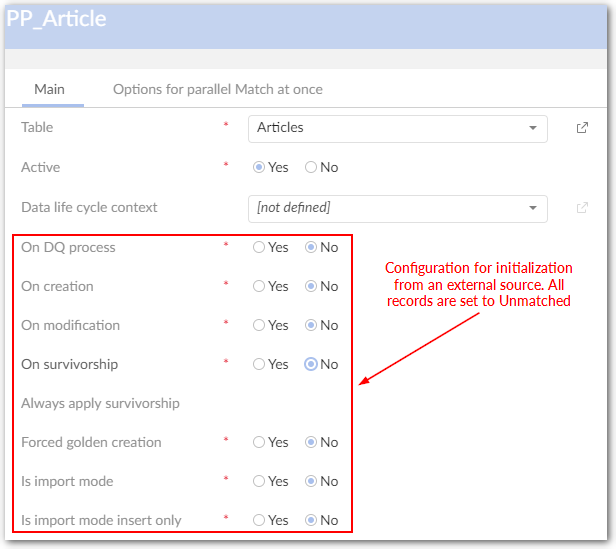The image size is (616, 549).
Task: Click the [not defined] context field
Action: tap(385, 208)
